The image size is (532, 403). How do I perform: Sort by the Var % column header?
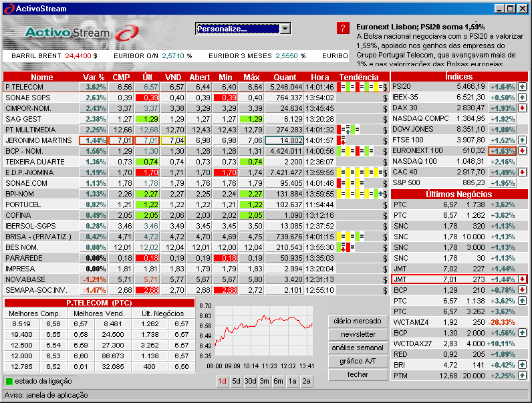pyautogui.click(x=94, y=77)
